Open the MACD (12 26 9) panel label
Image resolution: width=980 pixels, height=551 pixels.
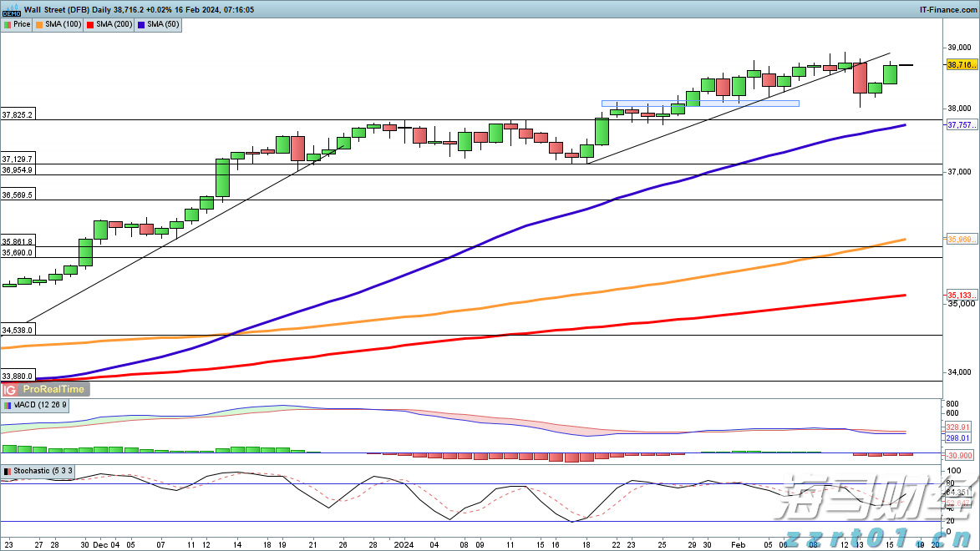coord(42,405)
